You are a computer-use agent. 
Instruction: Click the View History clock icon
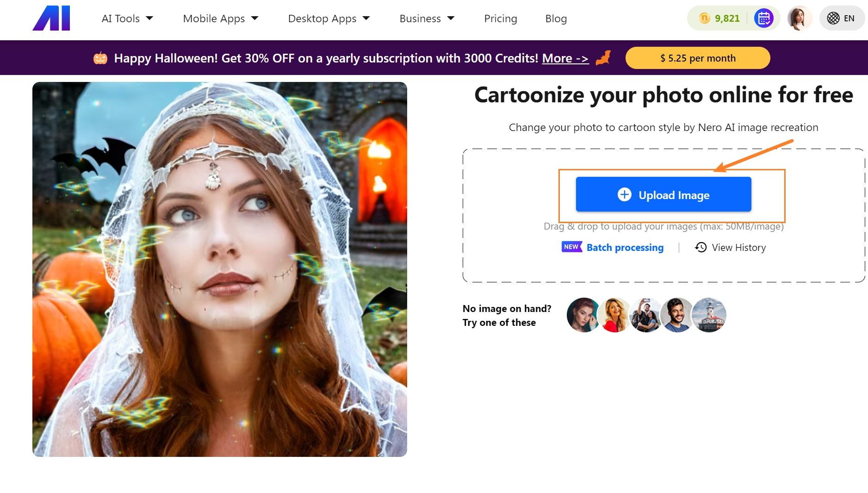pyautogui.click(x=700, y=247)
